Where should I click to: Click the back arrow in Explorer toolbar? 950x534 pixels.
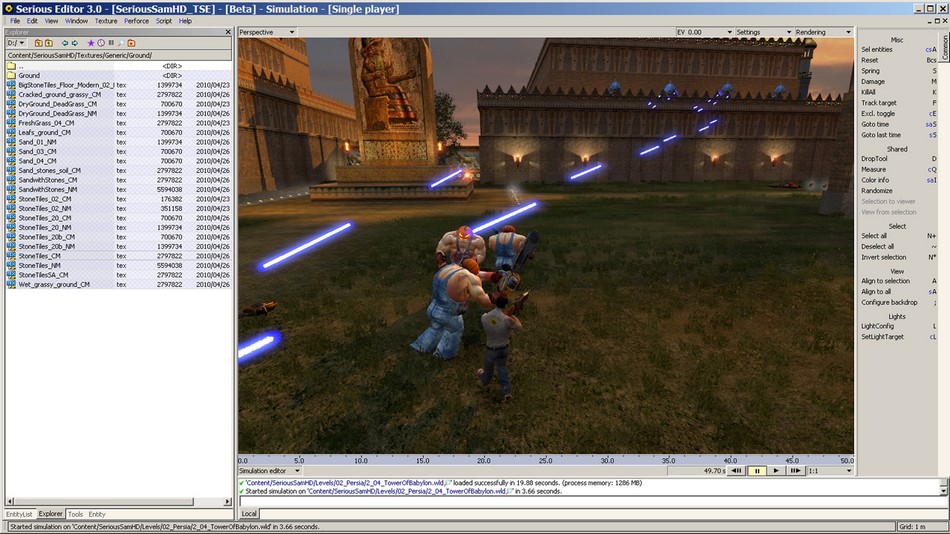[65, 43]
